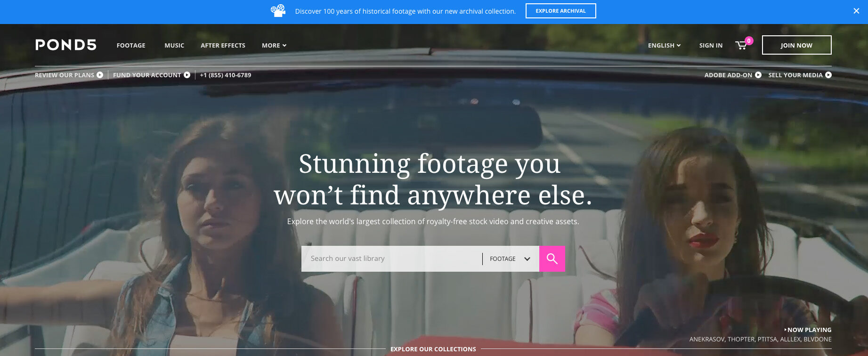
Task: Open the Music menu item
Action: pyautogui.click(x=174, y=45)
